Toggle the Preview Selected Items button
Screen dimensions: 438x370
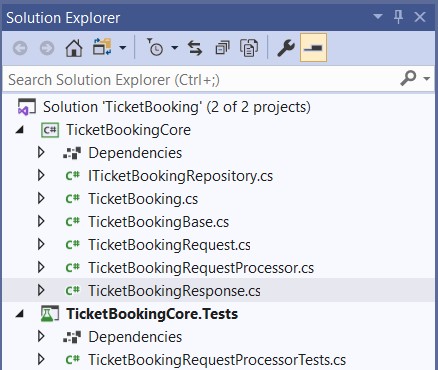pyautogui.click(x=313, y=48)
